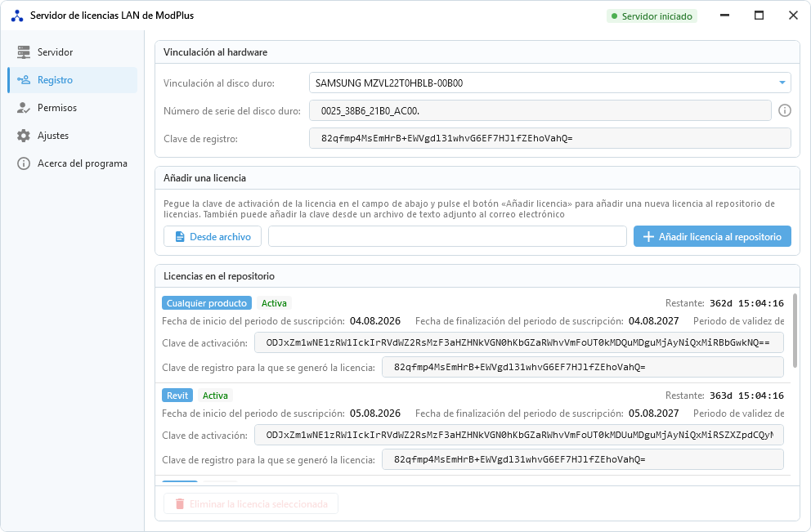811x532 pixels.
Task: Click end date 05.08.2027
Action: [654, 414]
